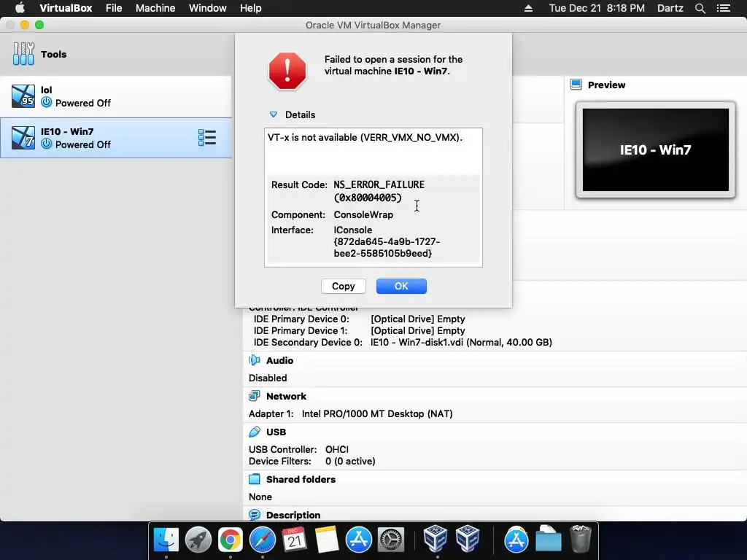Viewport: 747px width, 560px height.
Task: Open the Audio section header
Action: (279, 360)
